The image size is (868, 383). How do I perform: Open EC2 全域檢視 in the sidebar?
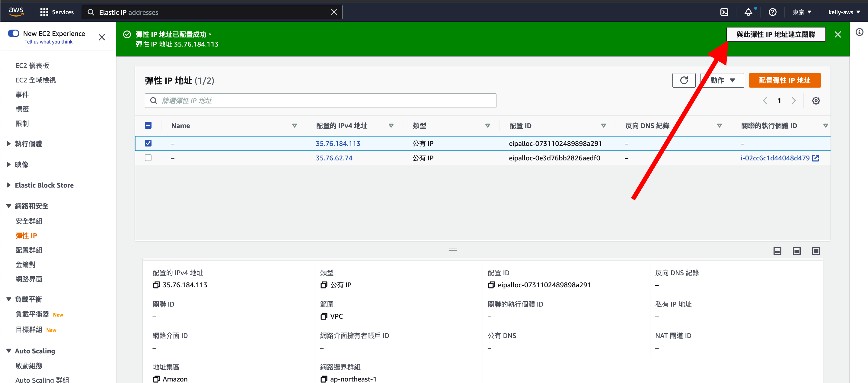pyautogui.click(x=36, y=80)
